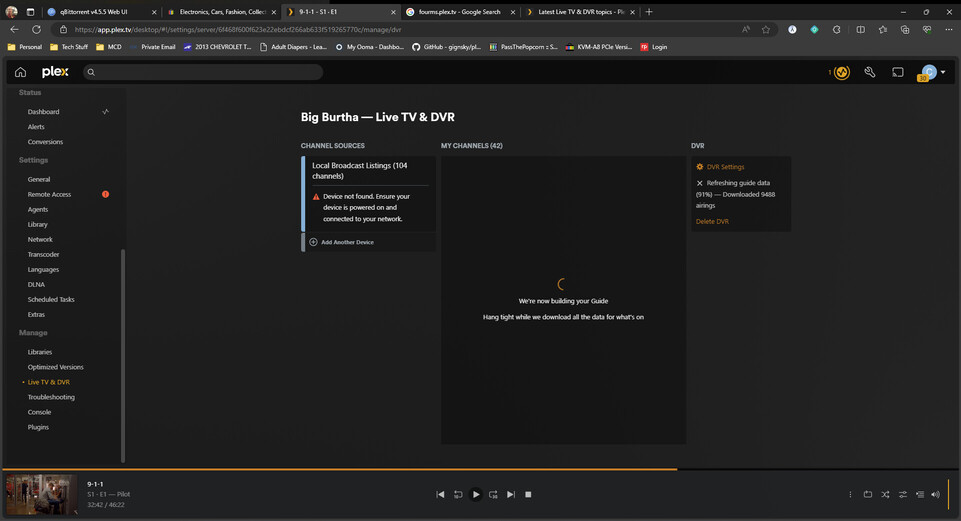Open Optimized Versions under Manage
Viewport: 961px width, 521px height.
(55, 367)
